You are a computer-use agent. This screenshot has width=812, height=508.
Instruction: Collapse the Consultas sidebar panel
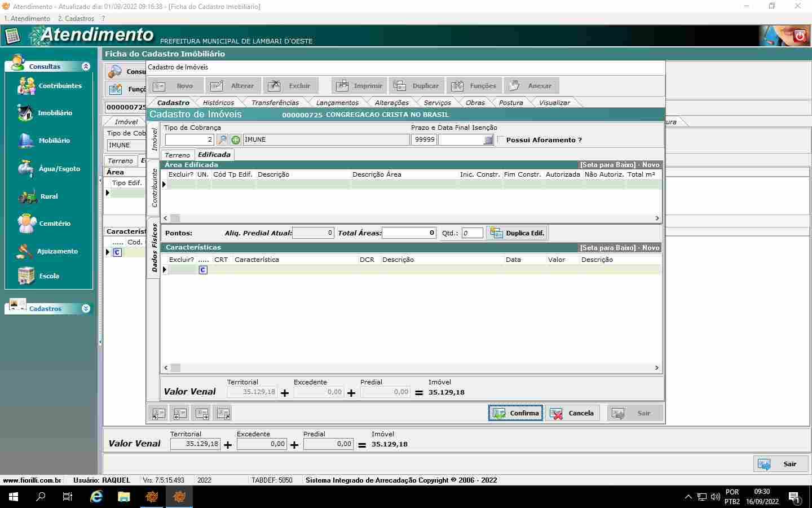[86, 67]
